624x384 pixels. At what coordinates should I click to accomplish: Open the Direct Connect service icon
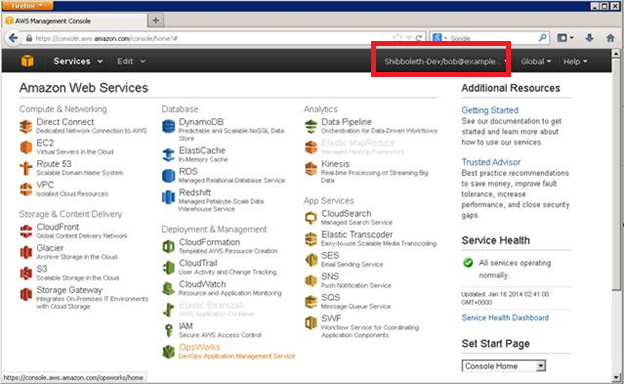click(26, 127)
